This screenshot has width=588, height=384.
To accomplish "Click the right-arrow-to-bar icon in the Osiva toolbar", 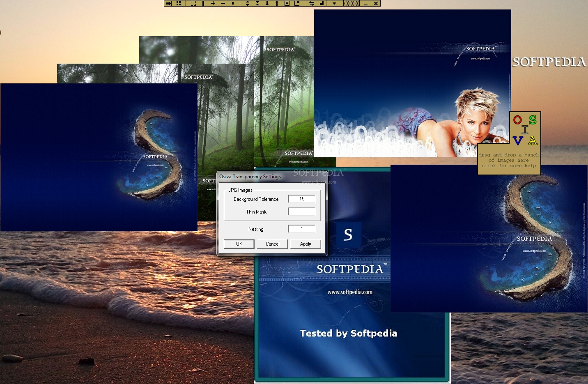I will 169,3.
